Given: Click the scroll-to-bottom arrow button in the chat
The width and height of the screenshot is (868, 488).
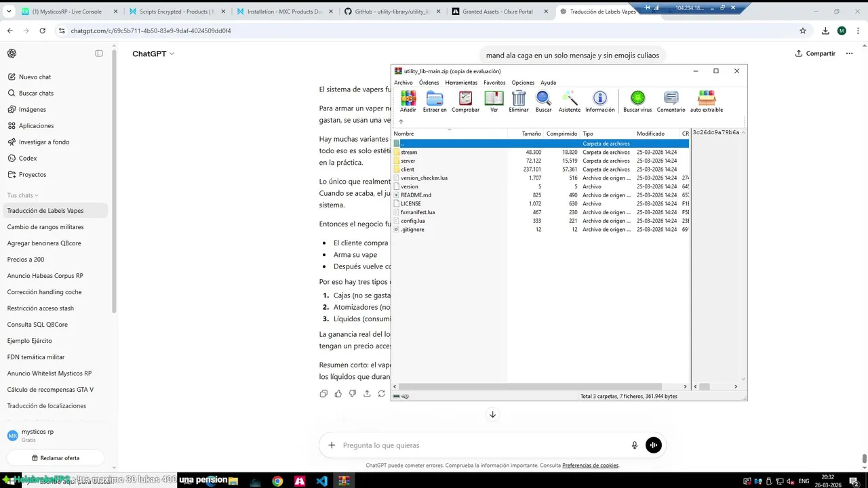Looking at the screenshot, I should coord(492,414).
